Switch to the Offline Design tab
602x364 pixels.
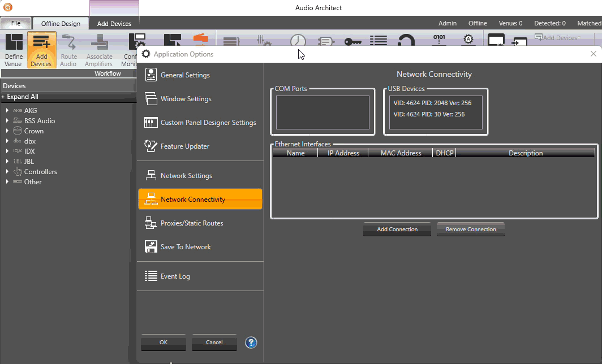click(x=61, y=24)
